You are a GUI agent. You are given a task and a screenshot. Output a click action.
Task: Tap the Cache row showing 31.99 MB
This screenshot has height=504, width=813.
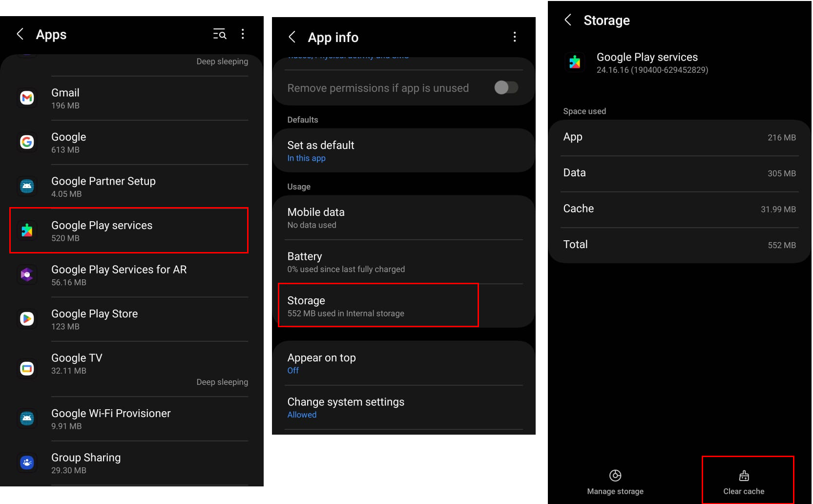(x=679, y=209)
